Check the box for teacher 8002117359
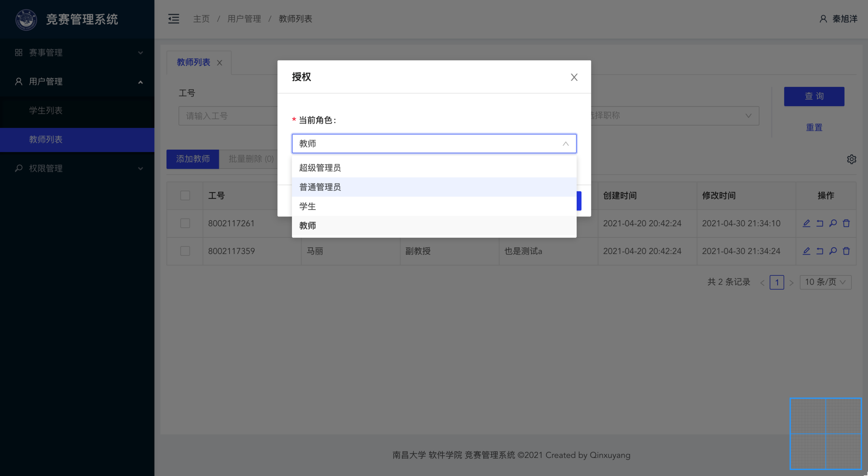Screen dimensions: 868x476 click(185, 251)
